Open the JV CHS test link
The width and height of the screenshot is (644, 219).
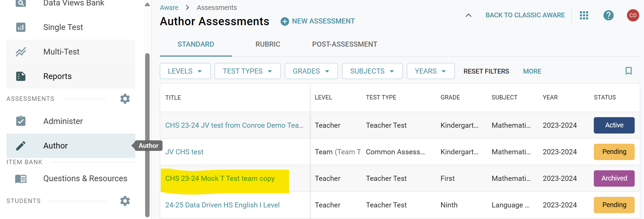[x=184, y=152]
